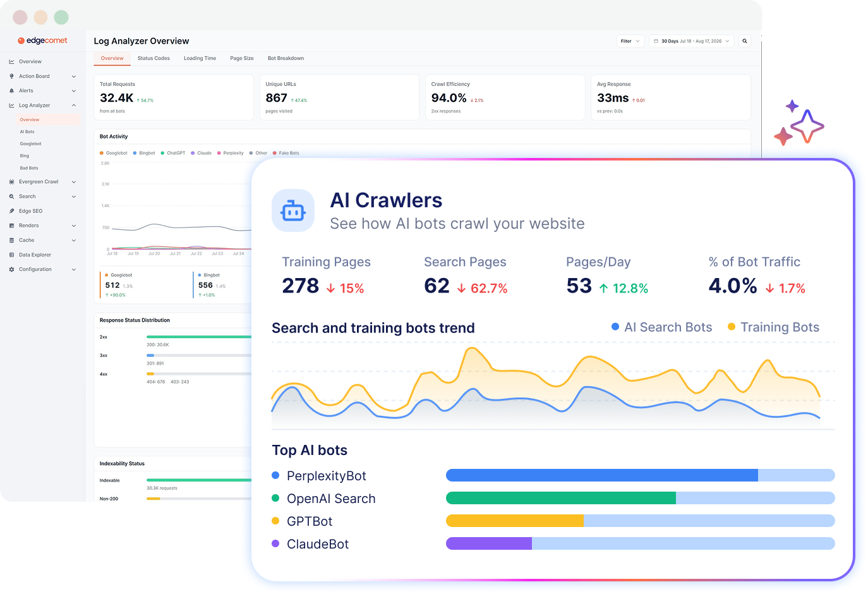
Task: Click the magnifier icon beside Search in sidebar
Action: point(11,197)
